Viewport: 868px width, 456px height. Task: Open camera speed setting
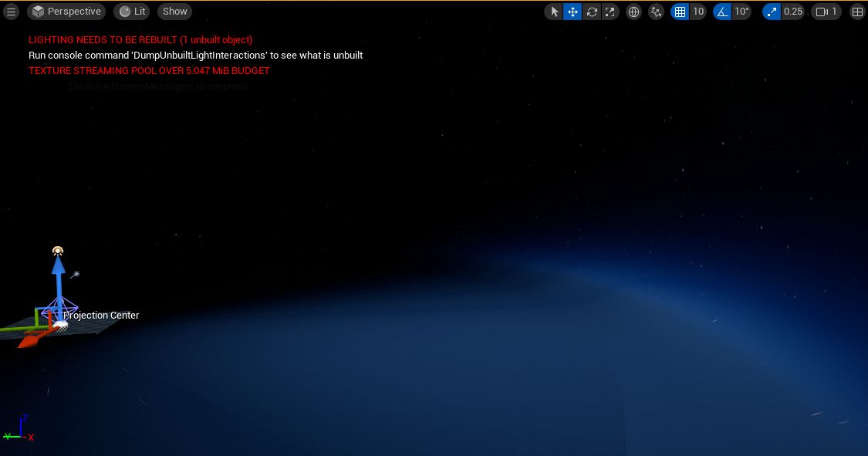coord(826,12)
